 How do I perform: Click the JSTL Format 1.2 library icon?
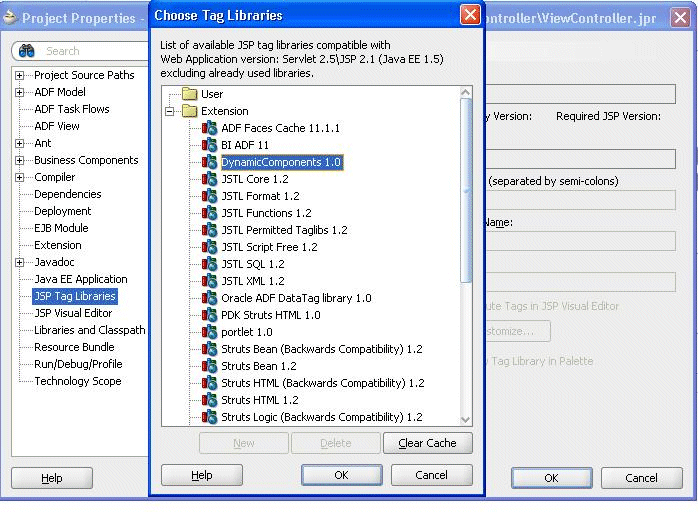tap(209, 196)
